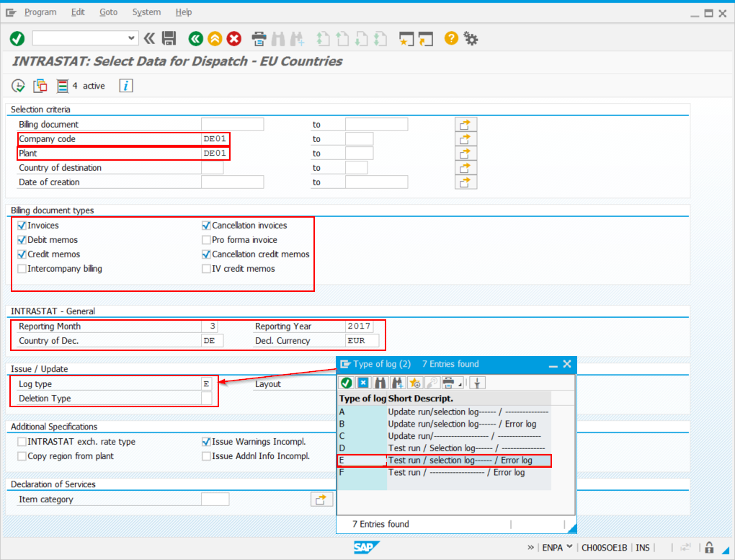Check the Intercompany billing checkbox

click(x=22, y=269)
